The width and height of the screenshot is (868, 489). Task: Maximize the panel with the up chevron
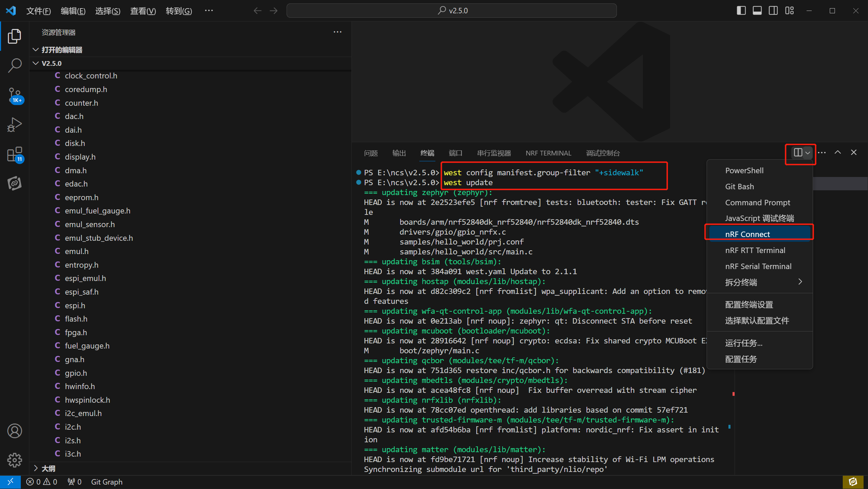[x=838, y=152]
